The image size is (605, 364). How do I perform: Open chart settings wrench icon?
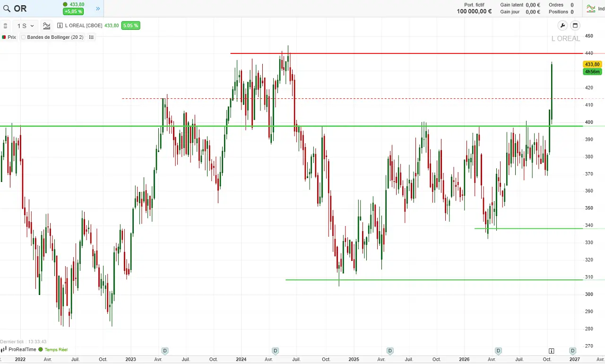click(x=562, y=26)
